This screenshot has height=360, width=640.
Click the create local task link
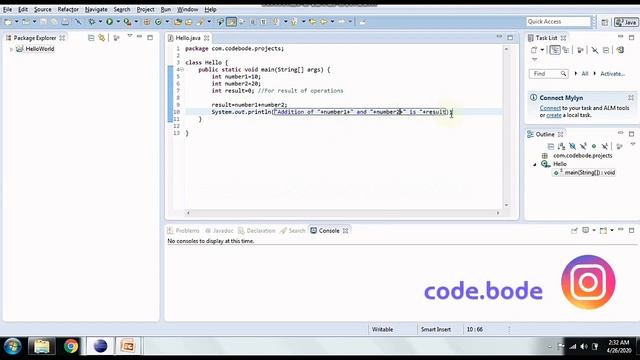[x=554, y=115]
